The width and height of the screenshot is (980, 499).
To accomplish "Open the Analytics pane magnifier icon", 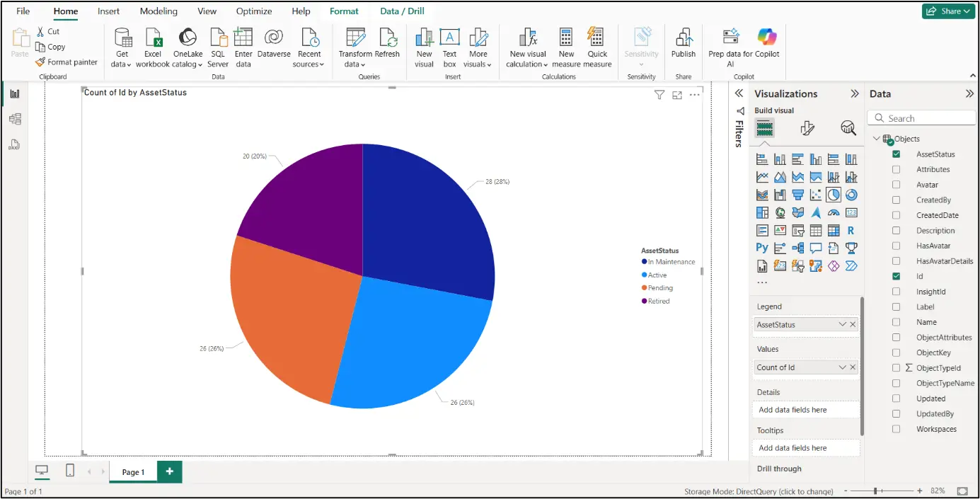I will [847, 128].
